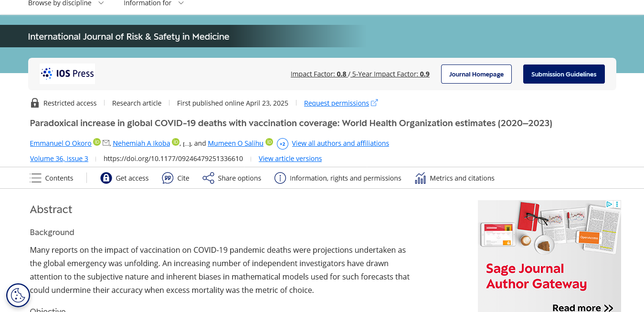Click the email envelope icon beside Okoro
Viewport: 644px width, 312px height.
(106, 143)
